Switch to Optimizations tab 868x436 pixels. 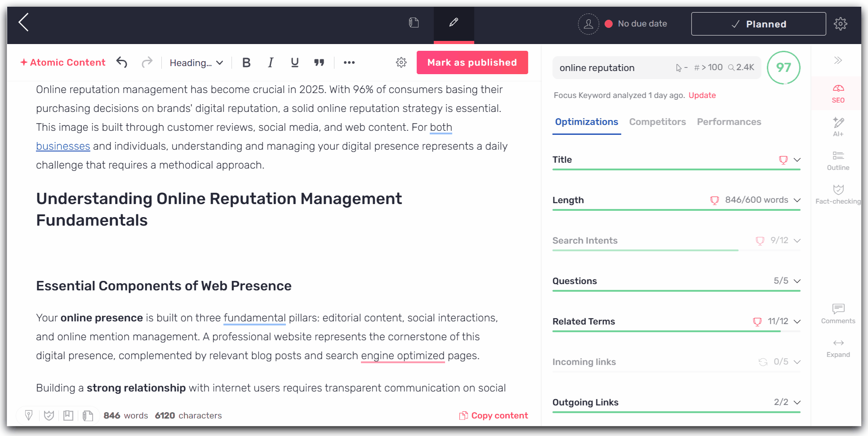(x=587, y=122)
